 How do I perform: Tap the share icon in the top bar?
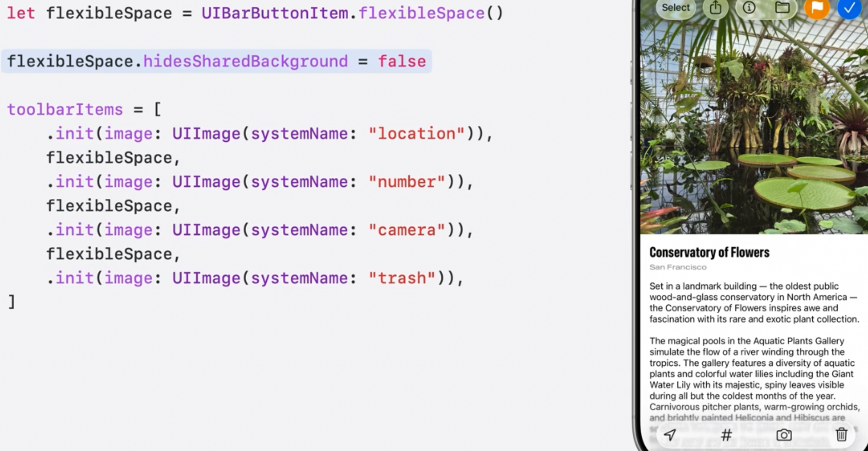click(x=715, y=7)
